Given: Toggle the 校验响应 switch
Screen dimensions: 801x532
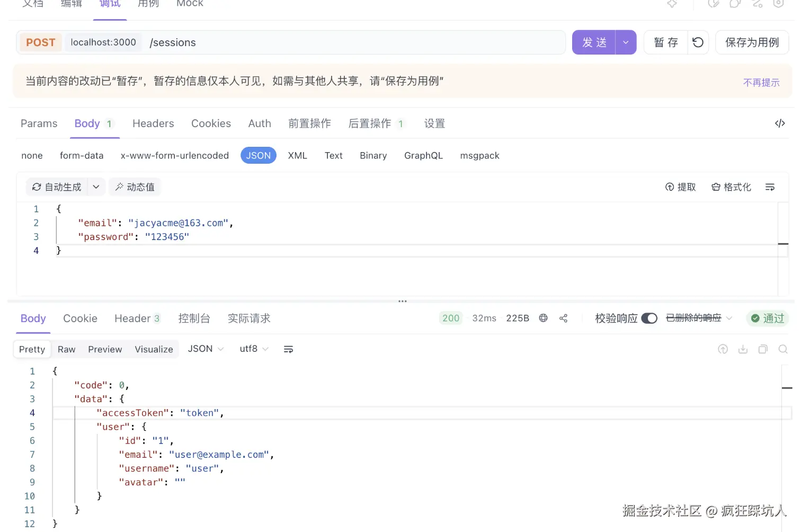Looking at the screenshot, I should point(649,318).
